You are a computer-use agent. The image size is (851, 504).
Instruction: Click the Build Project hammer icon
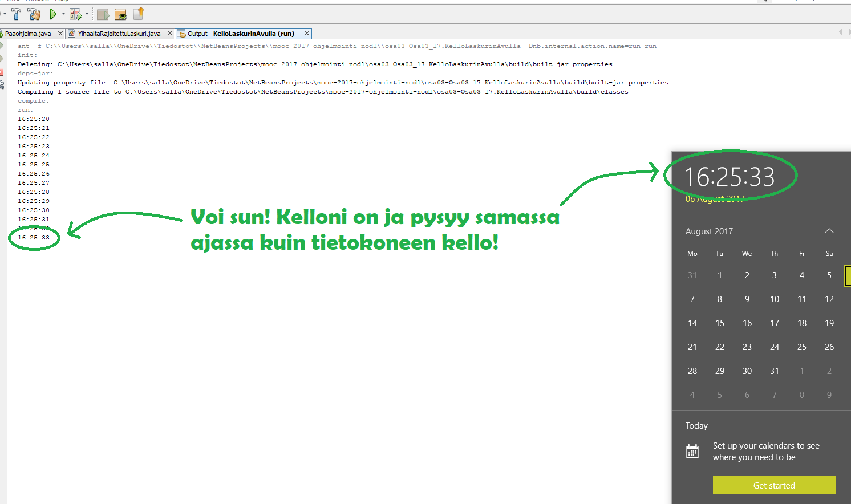coord(16,14)
